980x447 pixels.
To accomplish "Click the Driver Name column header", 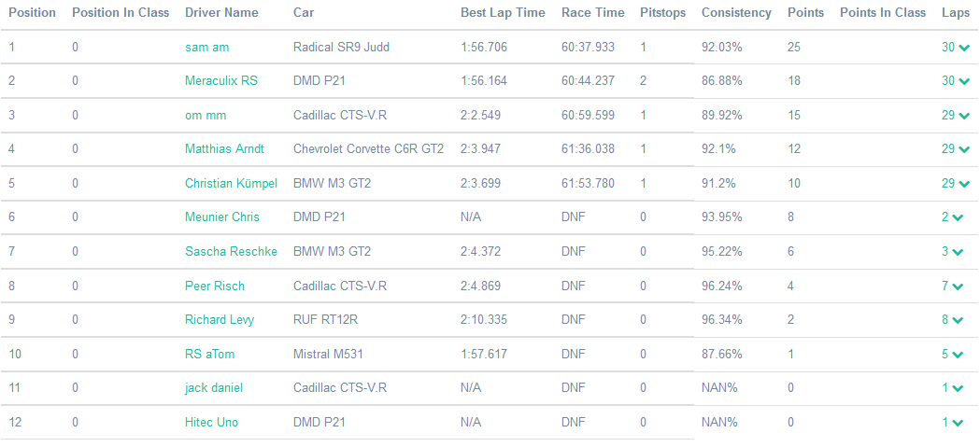I will tap(221, 13).
